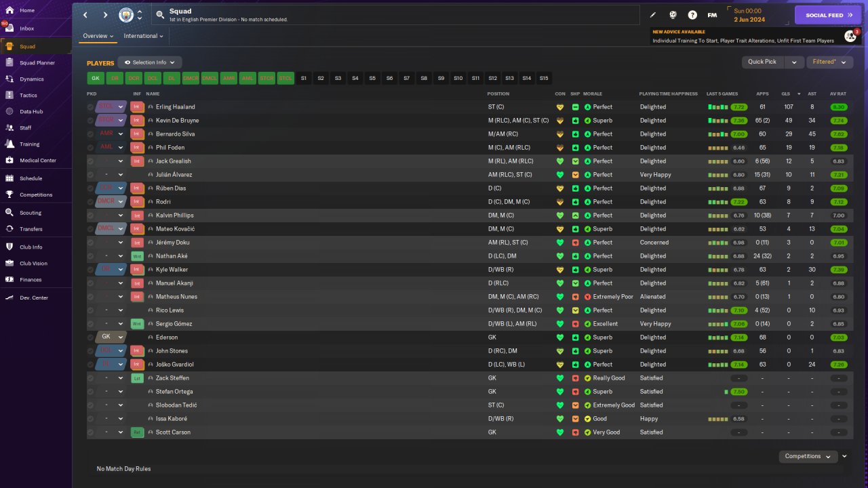Sort by the MORALE column header
This screenshot has width=868, height=488.
tap(593, 94)
